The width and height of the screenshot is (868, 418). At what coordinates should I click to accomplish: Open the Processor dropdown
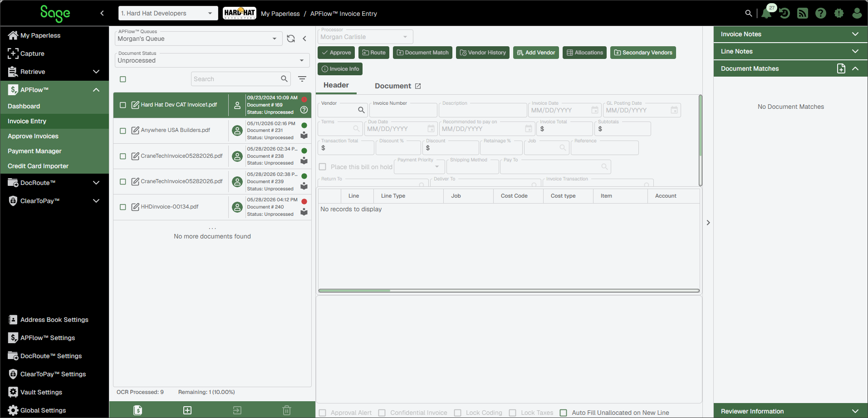[365, 37]
